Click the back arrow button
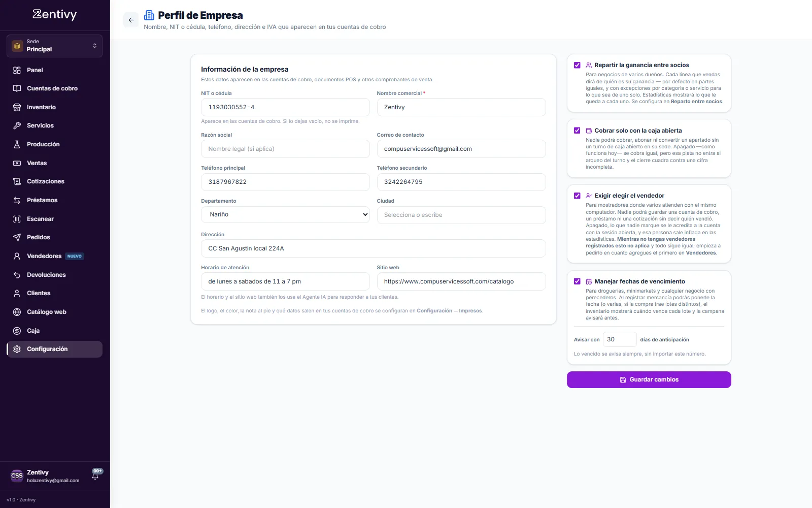The image size is (812, 508). coord(131,20)
